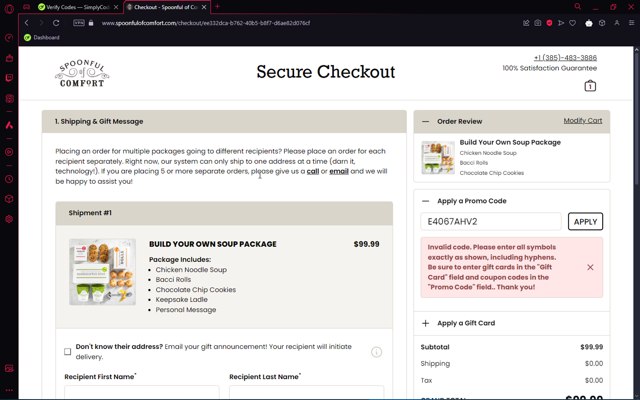Screen dimensions: 640x400
Task: Click the Spoonful of Comfort logo
Action: (82, 73)
